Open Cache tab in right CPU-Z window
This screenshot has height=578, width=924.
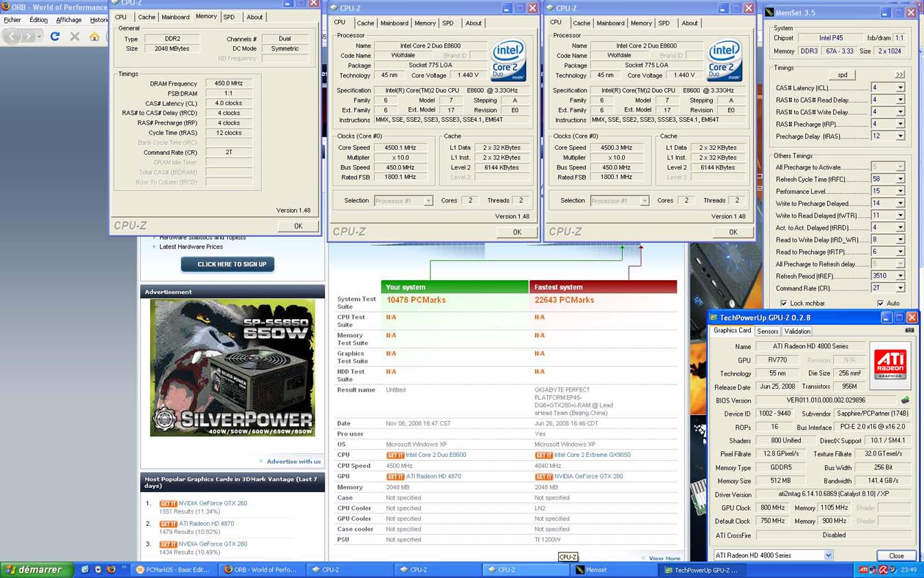[x=582, y=23]
